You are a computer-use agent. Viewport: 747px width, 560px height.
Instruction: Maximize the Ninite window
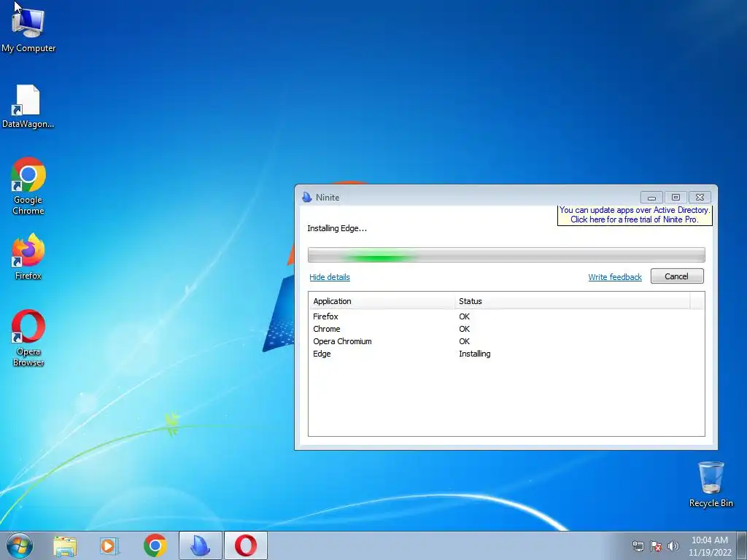pos(676,197)
